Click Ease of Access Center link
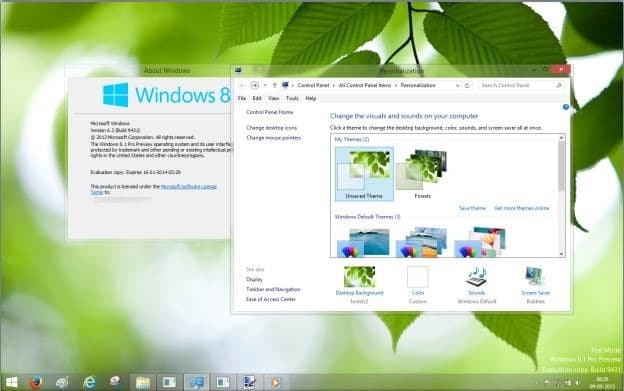Screen dimensions: 624x391 271,299
